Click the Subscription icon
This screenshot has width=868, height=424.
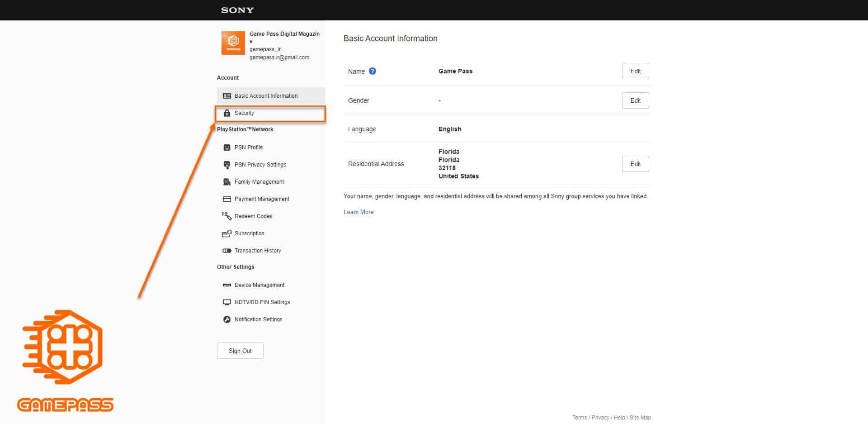[x=227, y=233]
